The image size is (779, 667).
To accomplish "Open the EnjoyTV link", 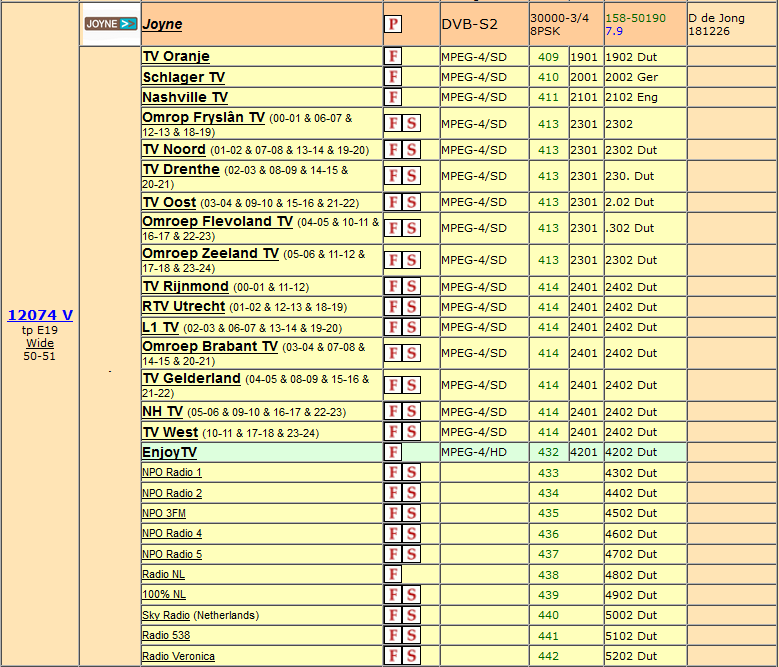I will (x=169, y=452).
